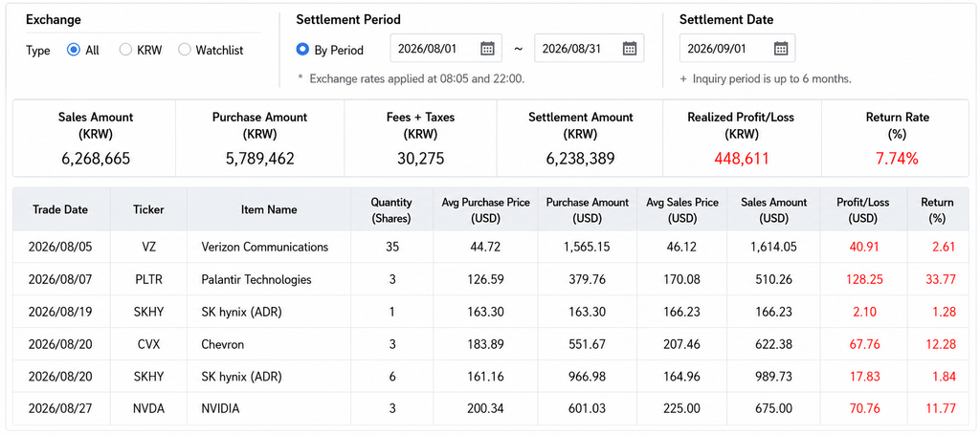Click the Ticker column header
The height and width of the screenshot is (435, 980).
[x=148, y=209]
